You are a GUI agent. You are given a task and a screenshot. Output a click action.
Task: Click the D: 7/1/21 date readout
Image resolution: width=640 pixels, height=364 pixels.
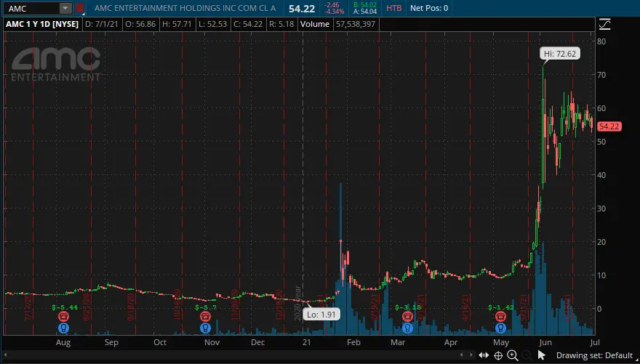point(101,24)
